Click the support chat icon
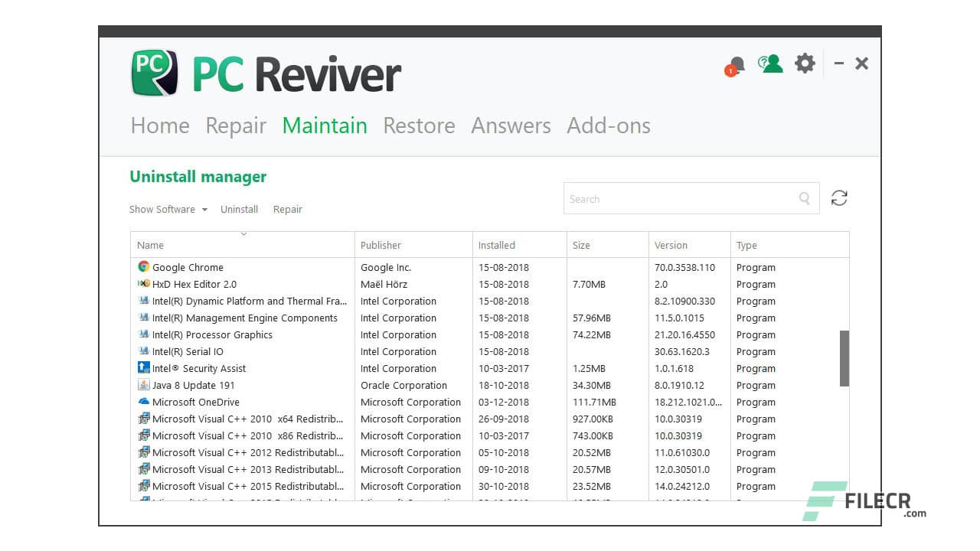 (x=769, y=64)
